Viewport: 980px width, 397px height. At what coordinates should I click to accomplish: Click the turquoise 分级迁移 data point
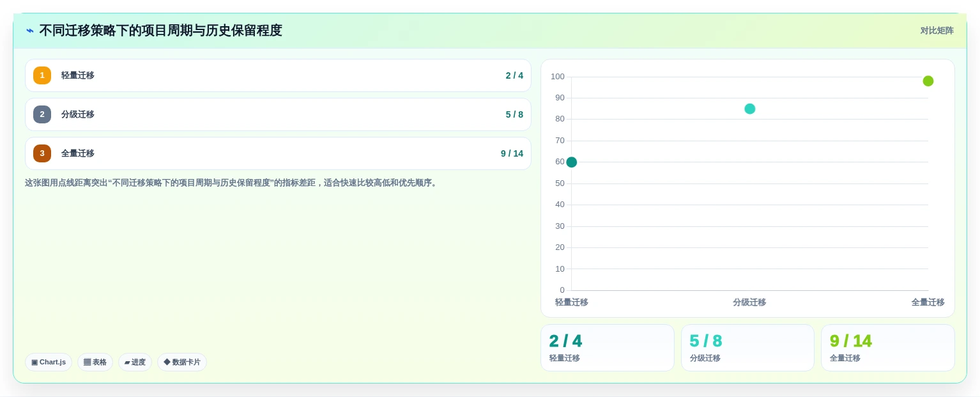click(750, 109)
